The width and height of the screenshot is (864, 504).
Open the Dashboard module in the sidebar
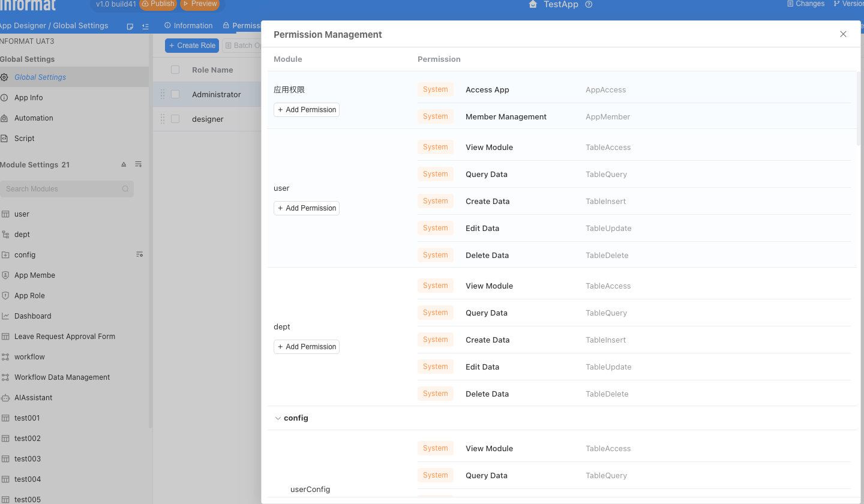coord(33,316)
